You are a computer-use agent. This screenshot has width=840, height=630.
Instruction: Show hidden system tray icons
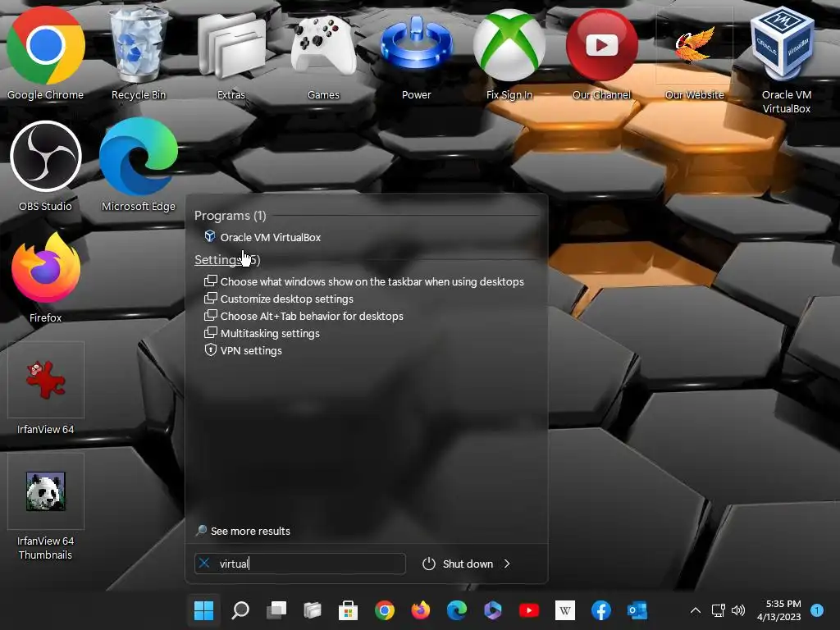[696, 610]
